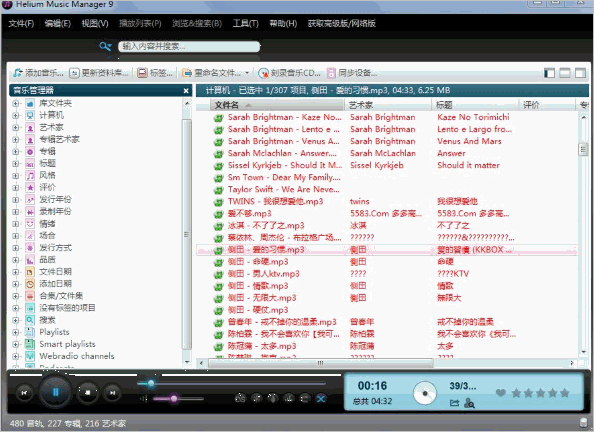
Task: Sort by the Artist column header
Action: 388,105
